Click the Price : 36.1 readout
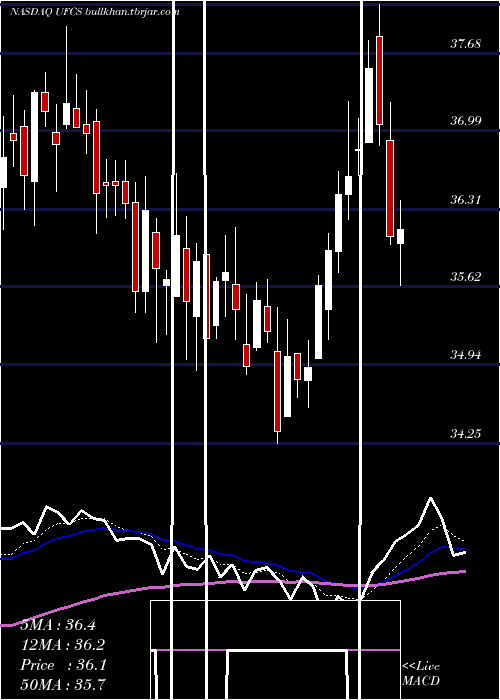The image size is (500, 700). 63,665
